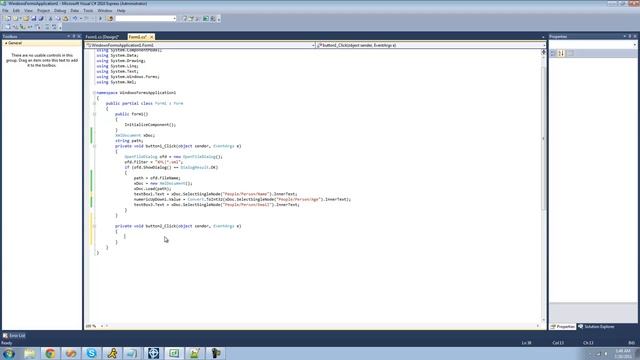This screenshot has width=640, height=360.
Task: Click the New Project toolbar icon
Action: point(8,18)
